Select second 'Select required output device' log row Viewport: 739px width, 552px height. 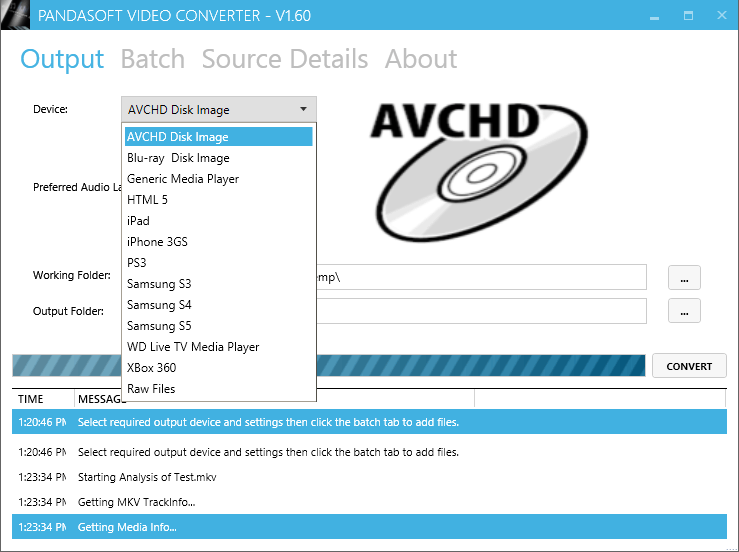coord(369,452)
